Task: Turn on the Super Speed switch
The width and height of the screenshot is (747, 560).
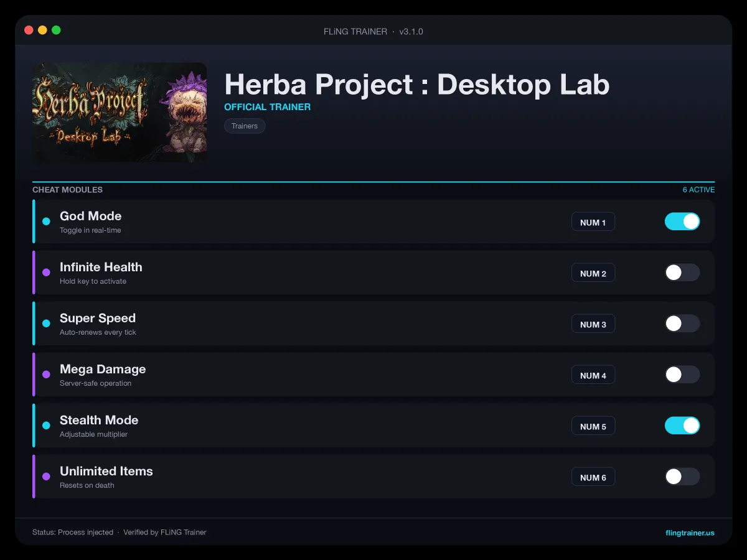Action: click(682, 324)
